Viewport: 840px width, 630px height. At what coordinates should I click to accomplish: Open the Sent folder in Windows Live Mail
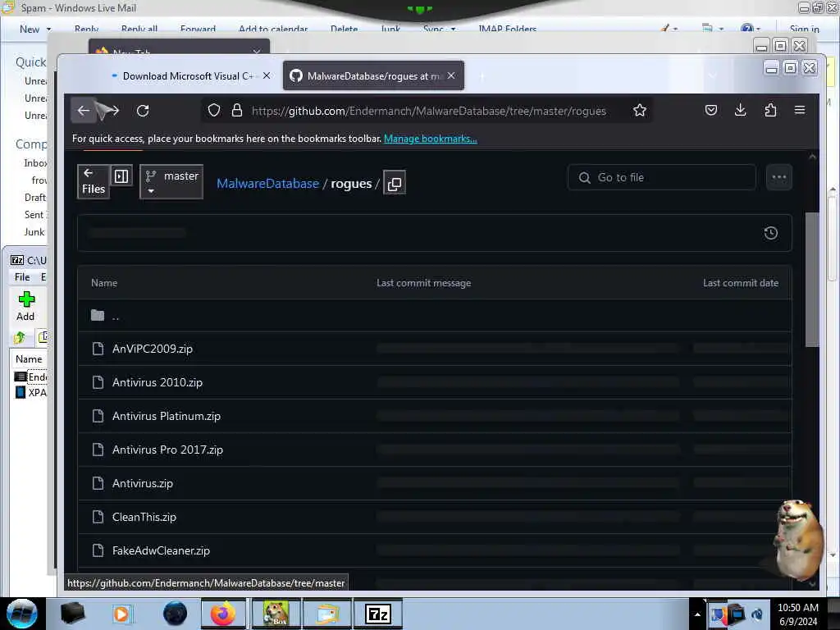[x=34, y=215]
